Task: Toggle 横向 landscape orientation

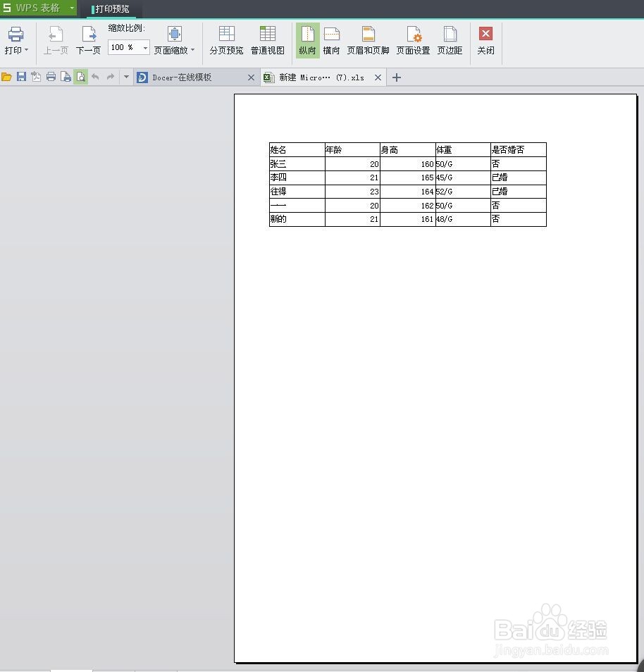Action: (331, 41)
